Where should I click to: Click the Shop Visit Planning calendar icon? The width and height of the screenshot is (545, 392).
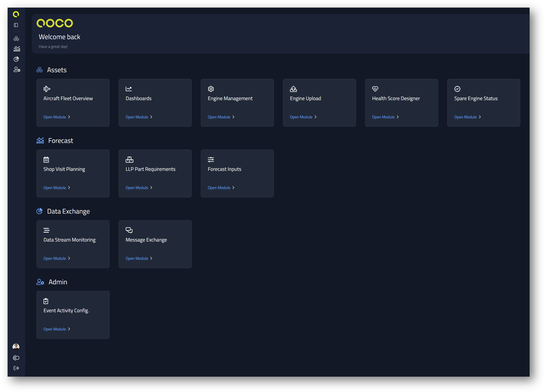tap(46, 159)
